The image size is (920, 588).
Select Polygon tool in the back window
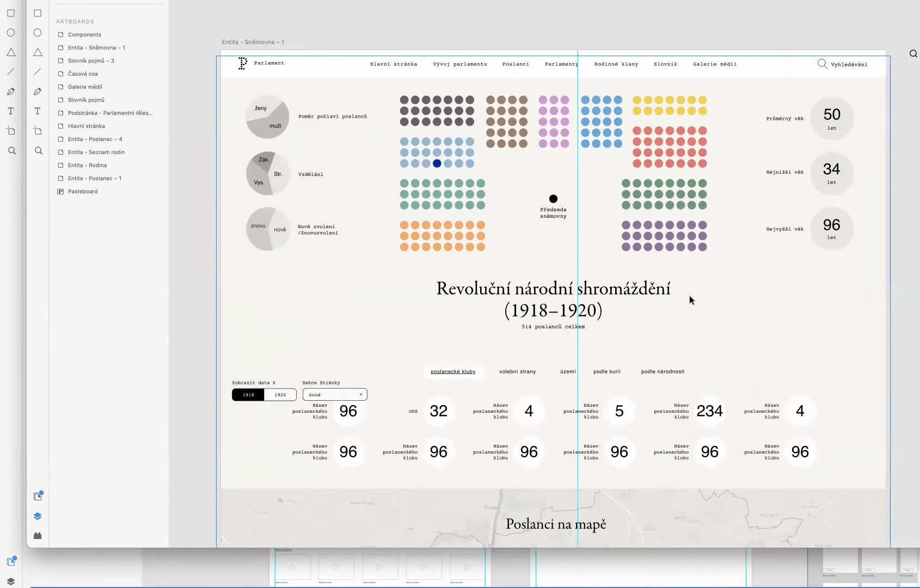point(11,52)
